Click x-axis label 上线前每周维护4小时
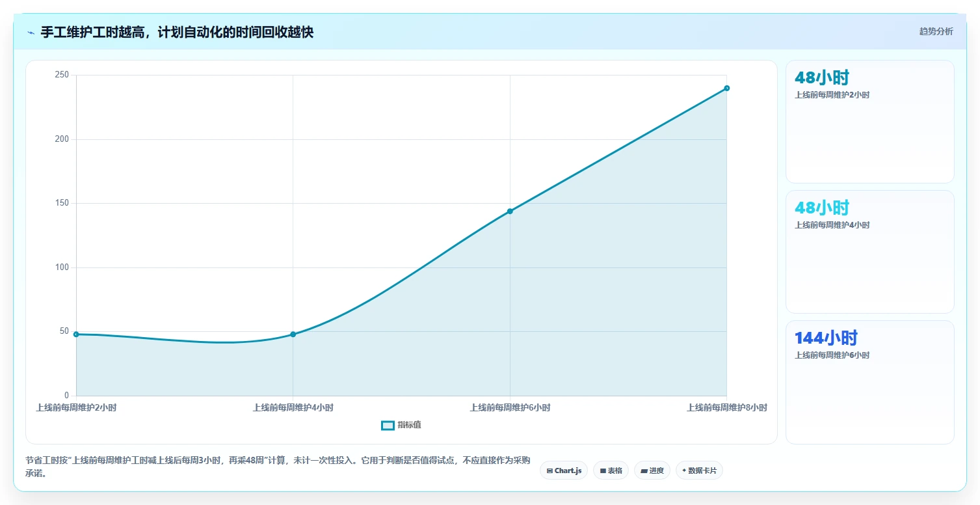This screenshot has width=980, height=505. click(293, 408)
